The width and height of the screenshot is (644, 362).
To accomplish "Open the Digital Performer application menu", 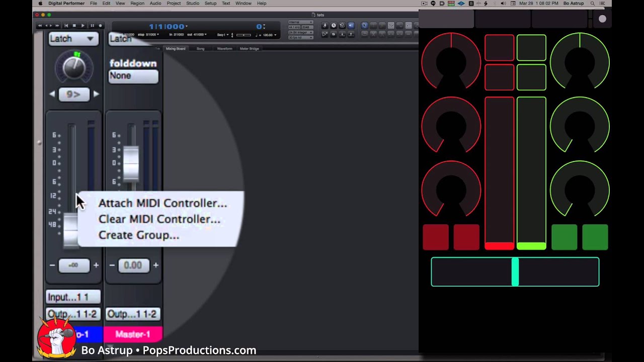I will click(67, 4).
